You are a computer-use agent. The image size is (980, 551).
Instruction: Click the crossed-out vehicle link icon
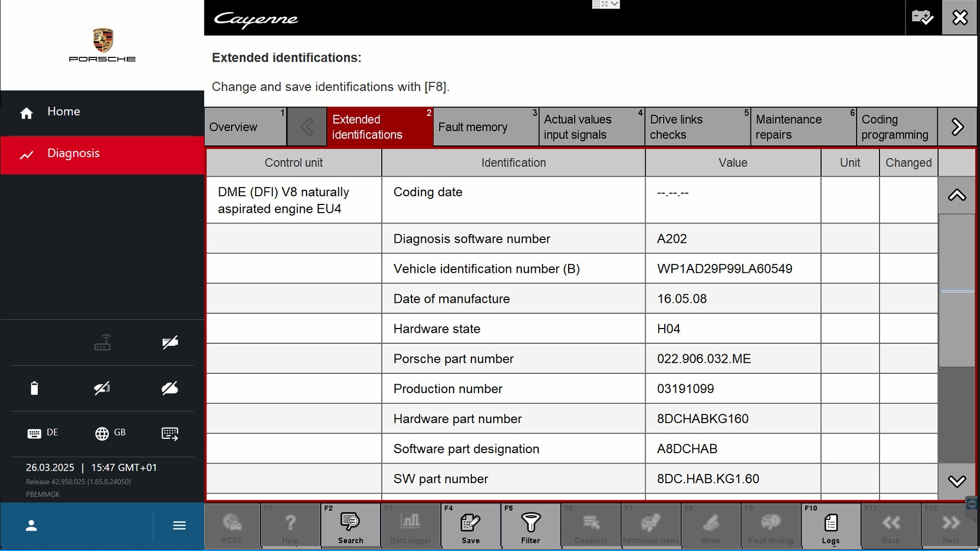[x=102, y=388]
